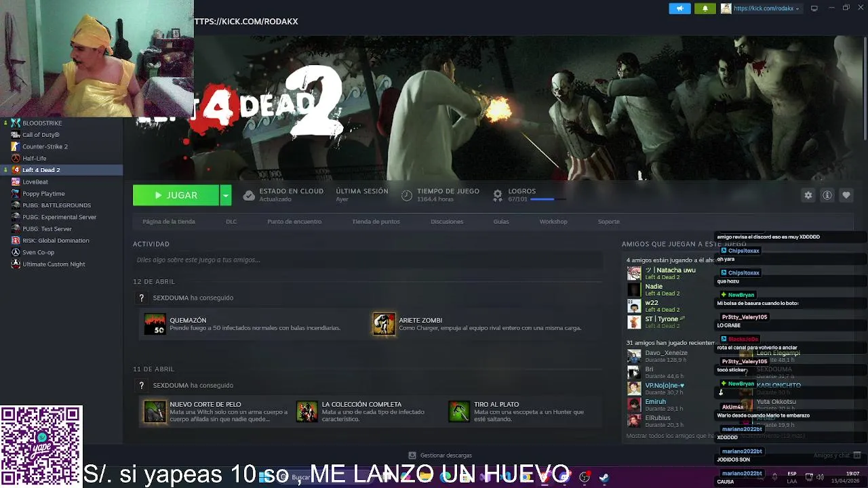Click the activity text field 'Diles algo sobre este juego'

(x=368, y=260)
